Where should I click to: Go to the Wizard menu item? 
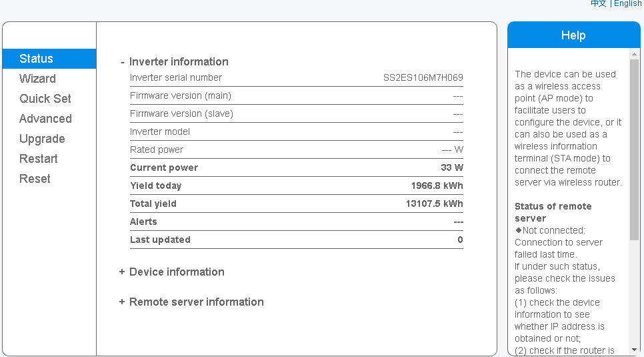click(x=37, y=79)
